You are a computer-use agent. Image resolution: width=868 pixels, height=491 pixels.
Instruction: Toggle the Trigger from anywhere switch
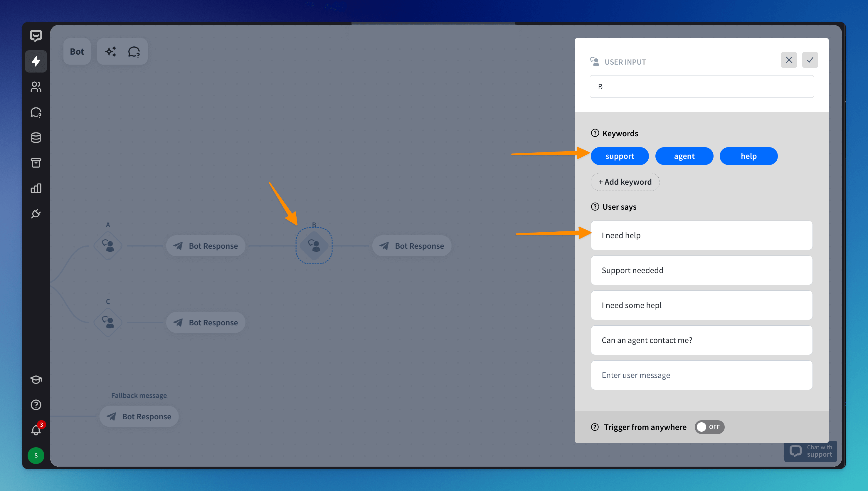pos(709,427)
